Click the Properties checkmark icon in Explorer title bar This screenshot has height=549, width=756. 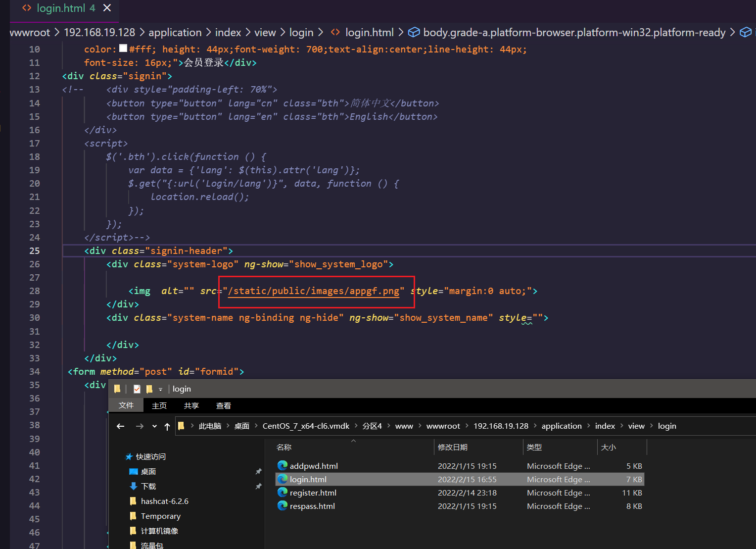[x=137, y=389]
